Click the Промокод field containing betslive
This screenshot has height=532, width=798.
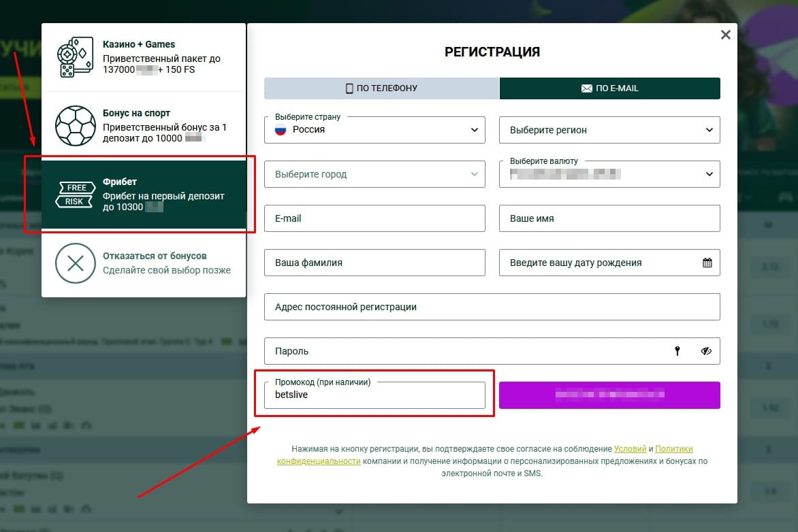pos(374,395)
